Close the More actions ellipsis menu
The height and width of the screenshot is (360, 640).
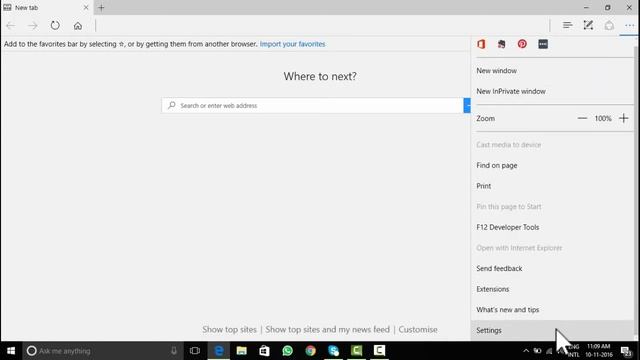629,25
